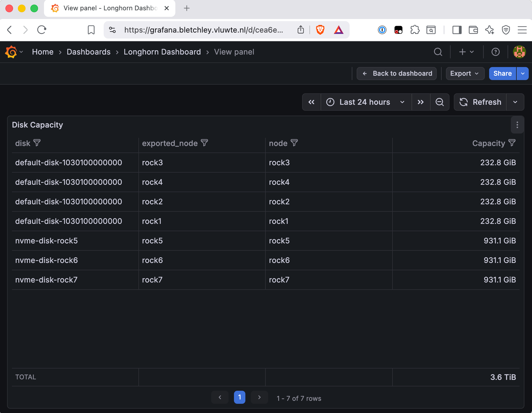Reload the browser page

(x=42, y=30)
